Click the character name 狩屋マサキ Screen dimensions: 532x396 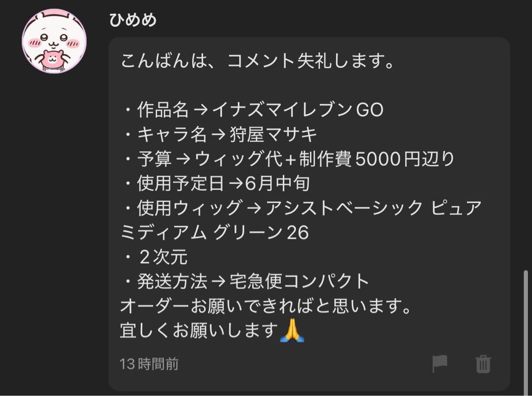273,134
